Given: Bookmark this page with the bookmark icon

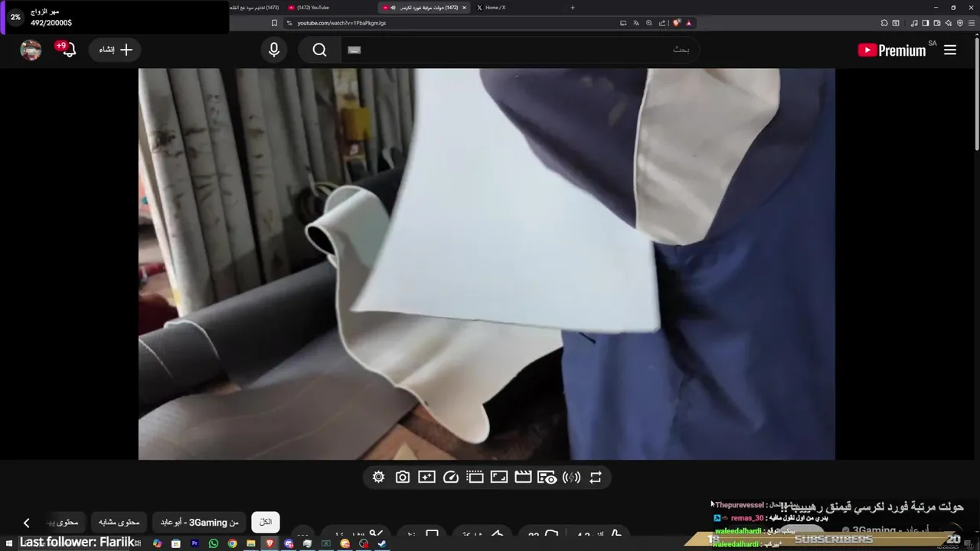Looking at the screenshot, I should pyautogui.click(x=274, y=23).
